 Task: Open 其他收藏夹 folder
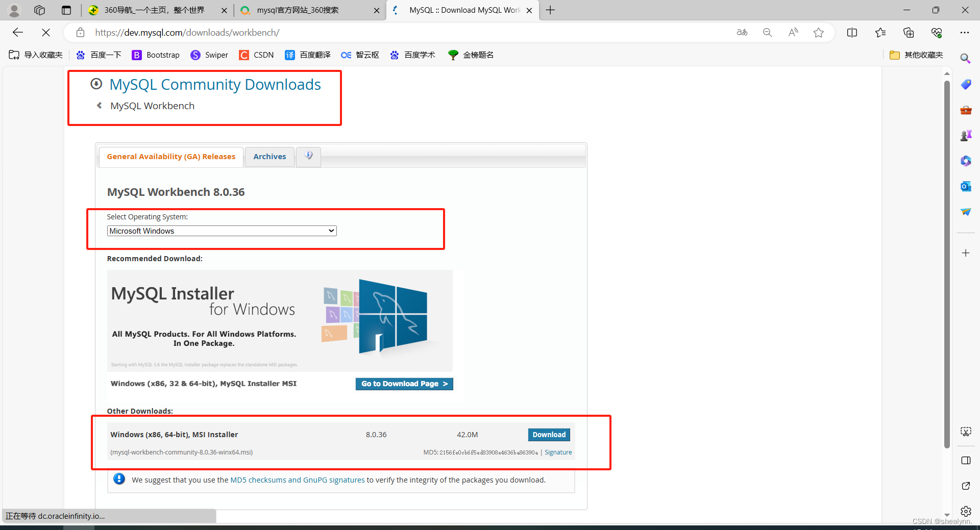(916, 55)
